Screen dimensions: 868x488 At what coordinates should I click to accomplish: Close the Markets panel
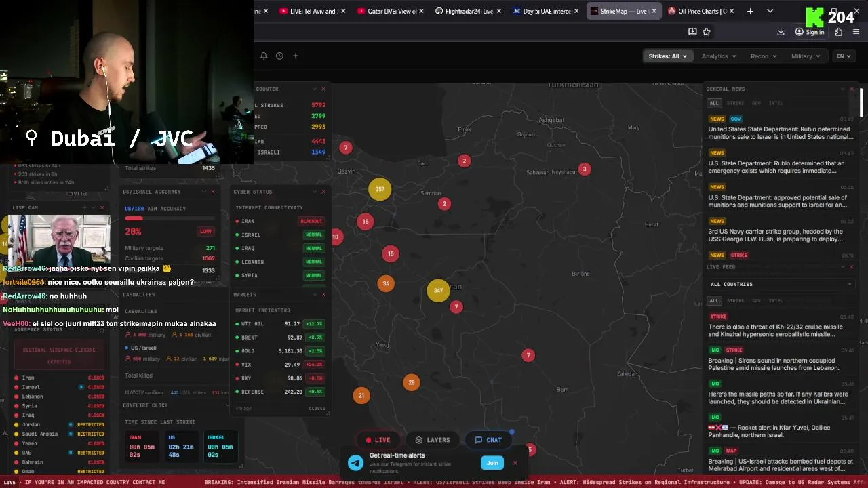(x=323, y=295)
